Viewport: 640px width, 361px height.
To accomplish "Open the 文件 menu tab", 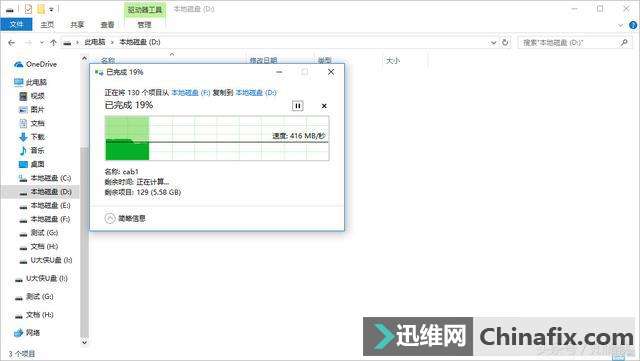I will click(16, 25).
